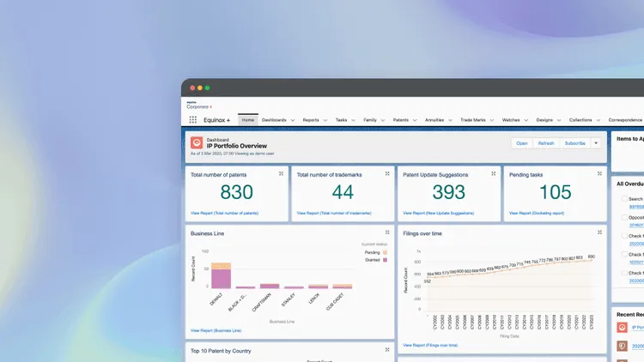644x362 pixels.
Task: Open the Correspondence tab
Action: click(625, 120)
